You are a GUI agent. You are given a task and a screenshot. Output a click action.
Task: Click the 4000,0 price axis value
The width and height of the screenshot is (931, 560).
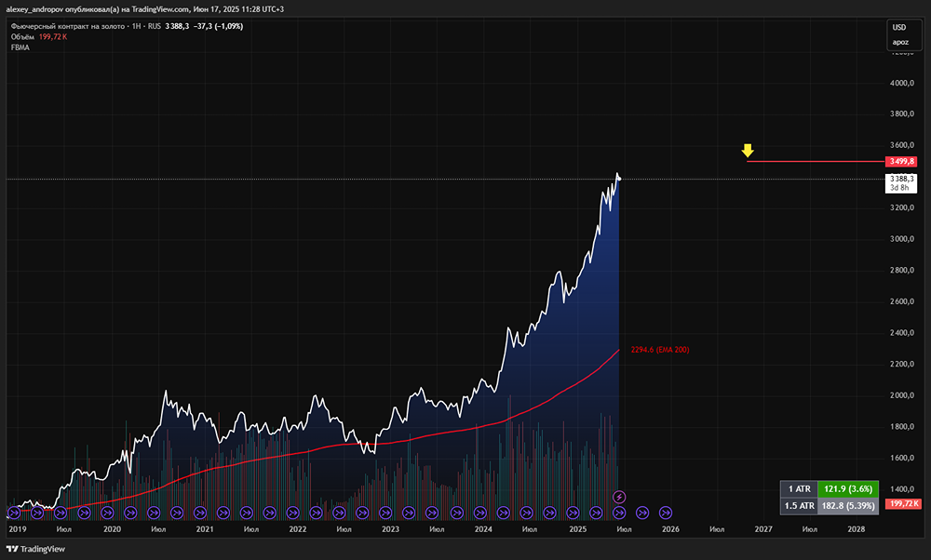coord(902,83)
